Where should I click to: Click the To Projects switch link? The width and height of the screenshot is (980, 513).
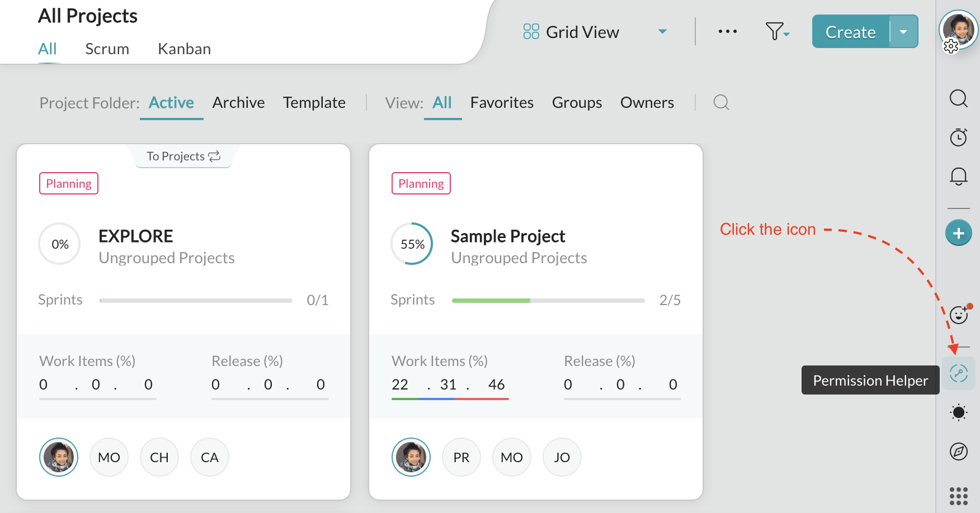(x=183, y=156)
